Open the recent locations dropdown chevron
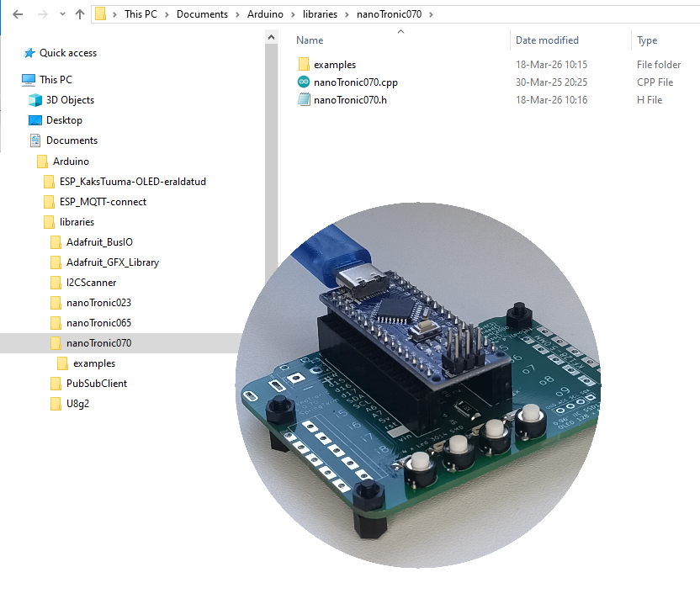The image size is (700, 604). (61, 14)
